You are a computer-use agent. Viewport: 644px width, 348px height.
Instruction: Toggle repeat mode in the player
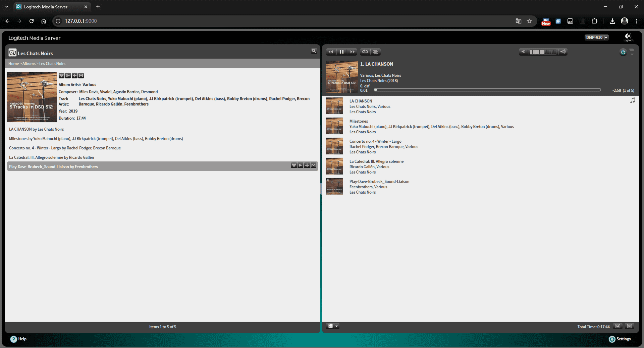click(365, 52)
